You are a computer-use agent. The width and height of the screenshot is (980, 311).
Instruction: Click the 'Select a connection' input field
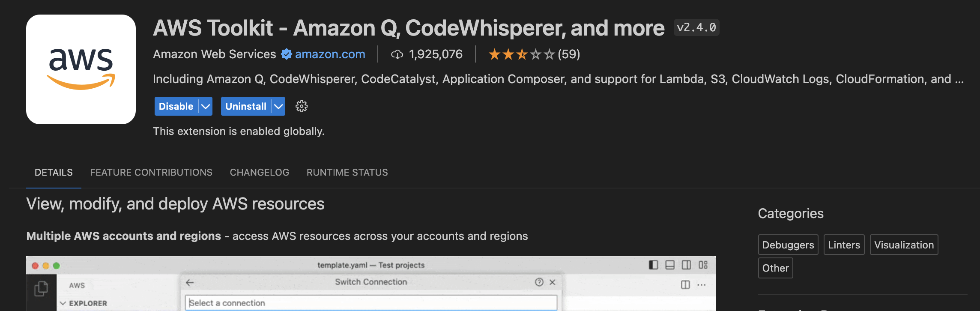371,303
